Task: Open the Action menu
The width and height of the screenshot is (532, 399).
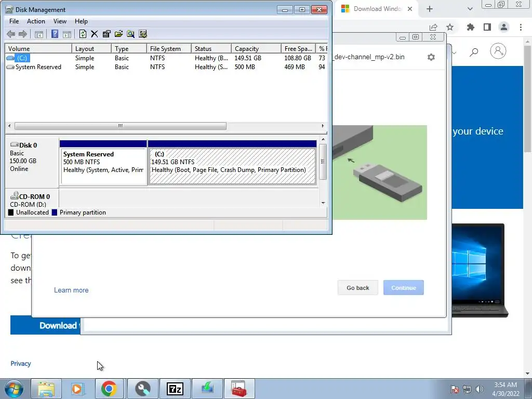Action: [x=36, y=21]
